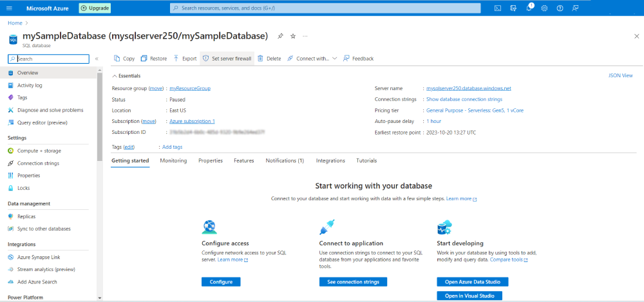Screen dimensions: 644x302
Task: Switch to the Properties tab
Action: point(211,160)
